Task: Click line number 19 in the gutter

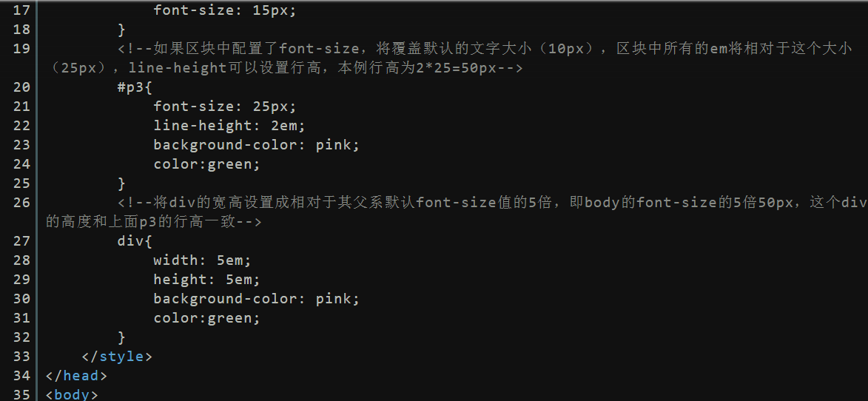Action: 21,49
